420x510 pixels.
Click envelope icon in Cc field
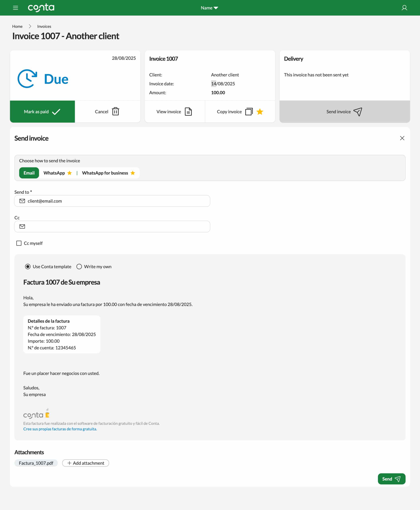click(22, 226)
